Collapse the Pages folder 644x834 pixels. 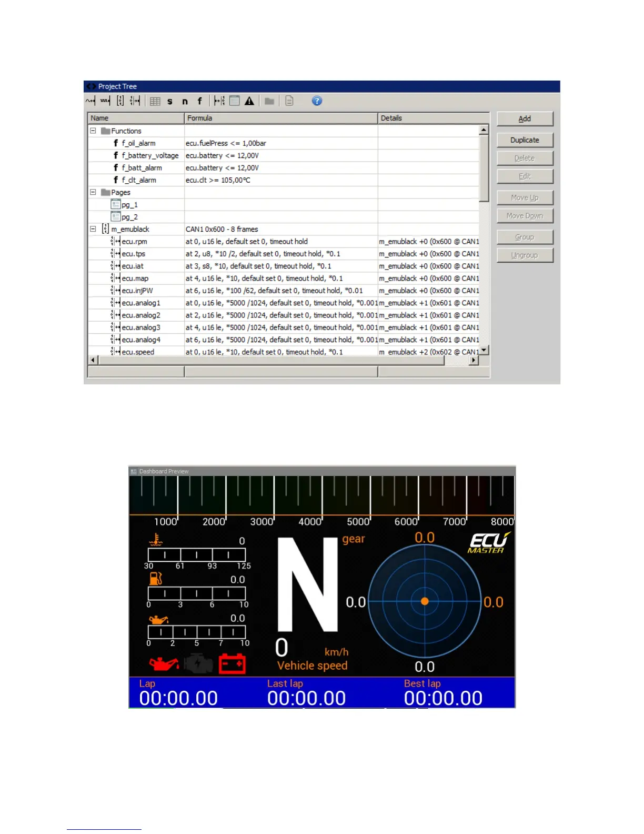[x=93, y=192]
